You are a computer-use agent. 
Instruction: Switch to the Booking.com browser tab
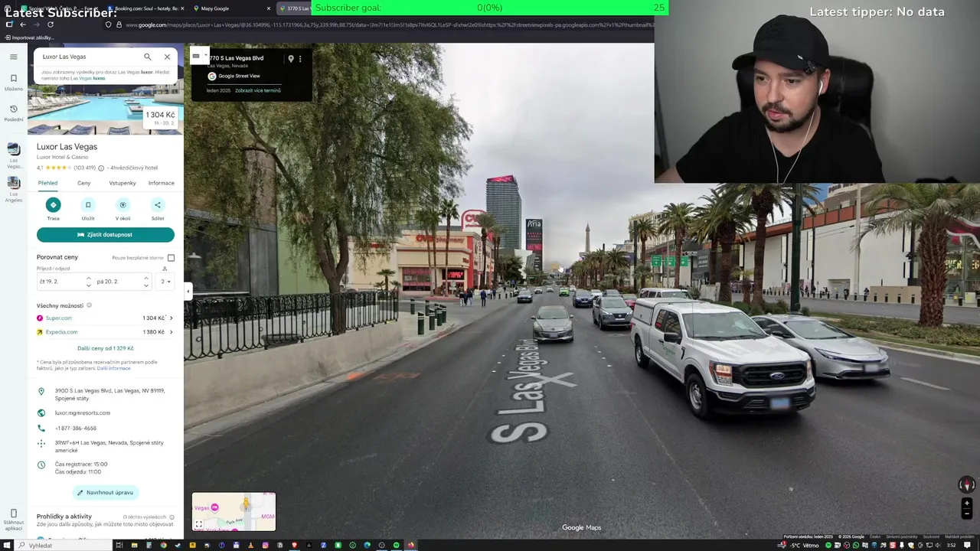(145, 8)
